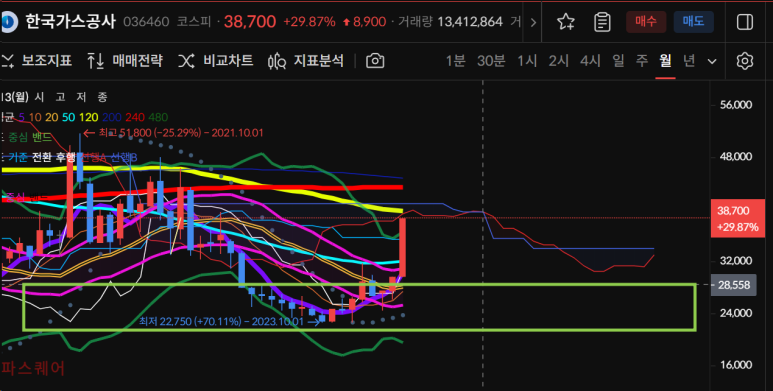
Task: Toggle the side panel layout icon
Action: tap(744, 22)
